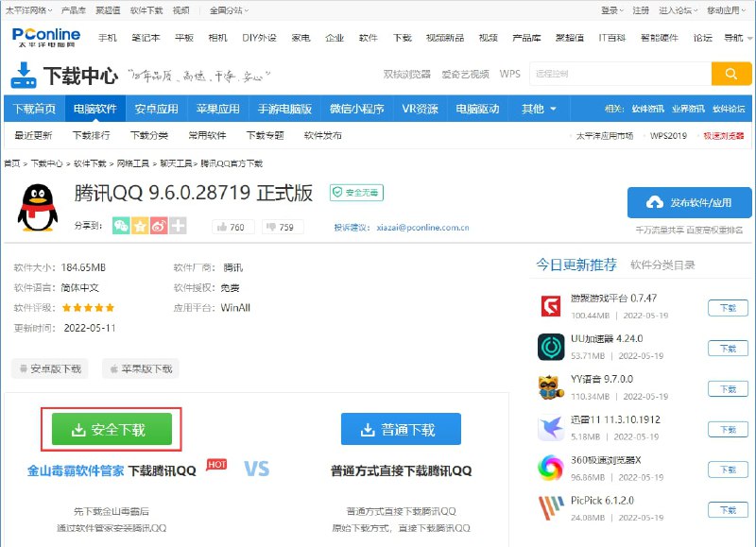Click the PicPick app icon

[551, 508]
